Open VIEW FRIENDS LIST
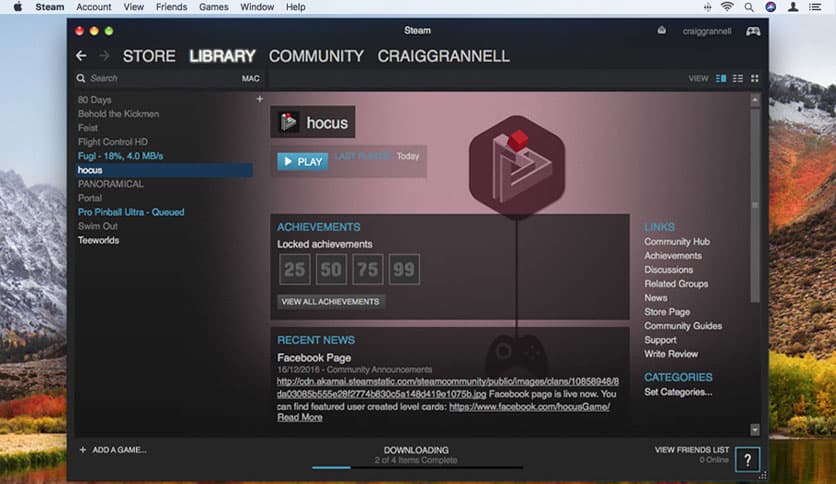 [x=692, y=450]
